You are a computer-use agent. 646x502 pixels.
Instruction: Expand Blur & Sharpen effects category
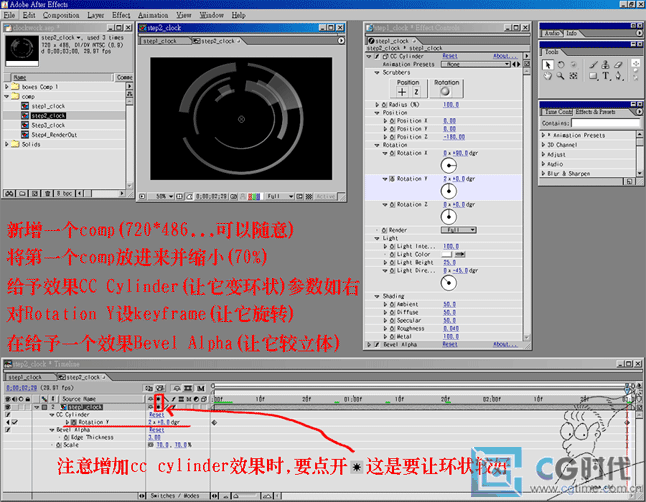543,174
